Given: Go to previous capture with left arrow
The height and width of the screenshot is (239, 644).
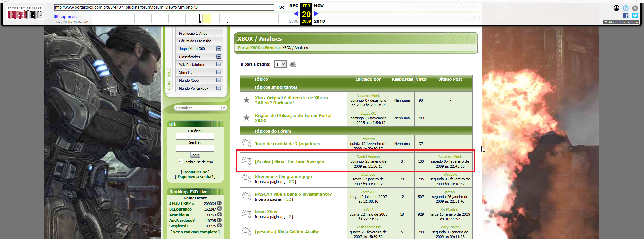Looking at the screenshot, I should click(x=296, y=14).
